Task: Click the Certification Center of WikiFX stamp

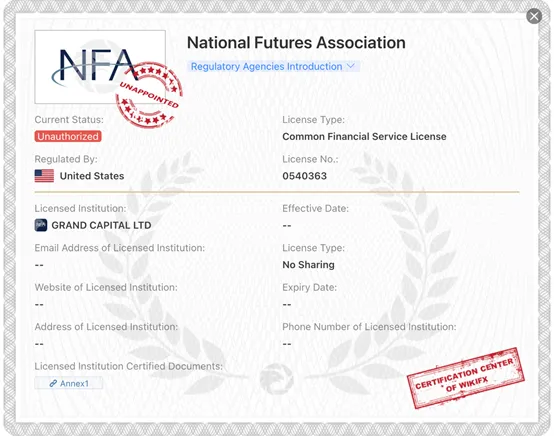Action: [x=466, y=378]
